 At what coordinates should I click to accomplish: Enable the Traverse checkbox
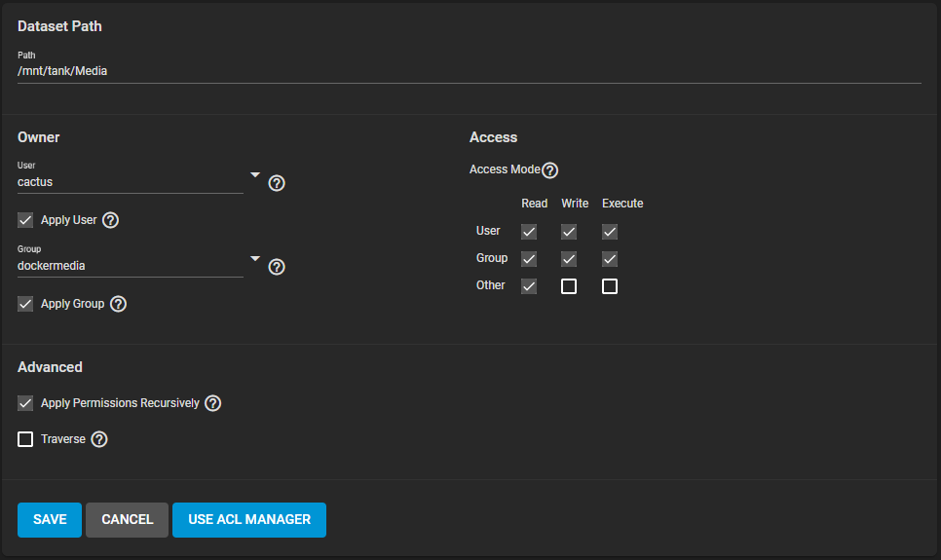point(26,439)
